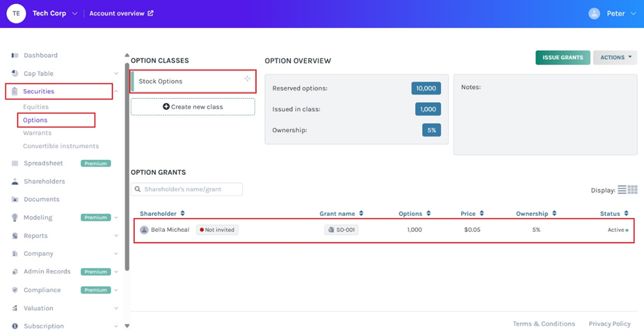The image size is (644, 336).
Task: Select Equities under Securities
Action: pyautogui.click(x=36, y=107)
